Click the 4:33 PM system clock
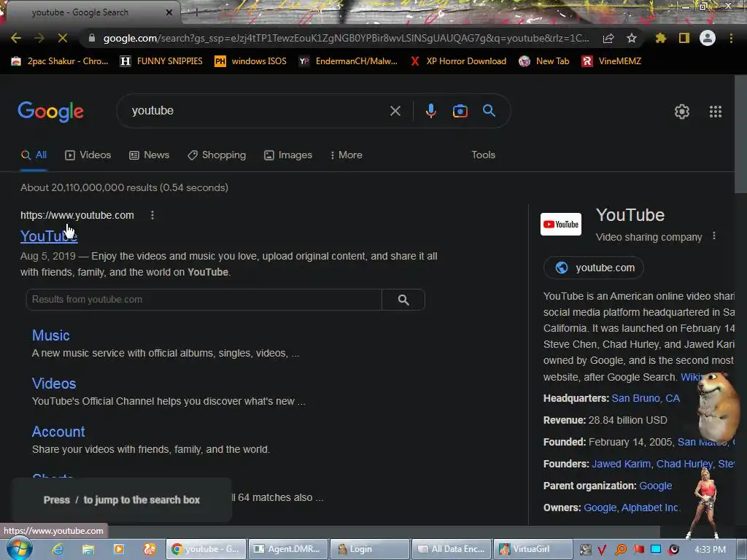The width and height of the screenshot is (747, 560). (710, 549)
